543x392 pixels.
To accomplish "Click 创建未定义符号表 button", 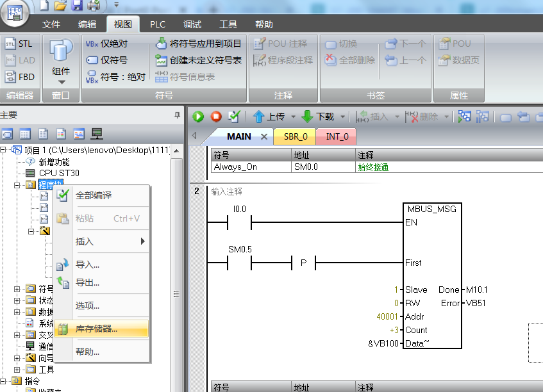I will click(198, 60).
